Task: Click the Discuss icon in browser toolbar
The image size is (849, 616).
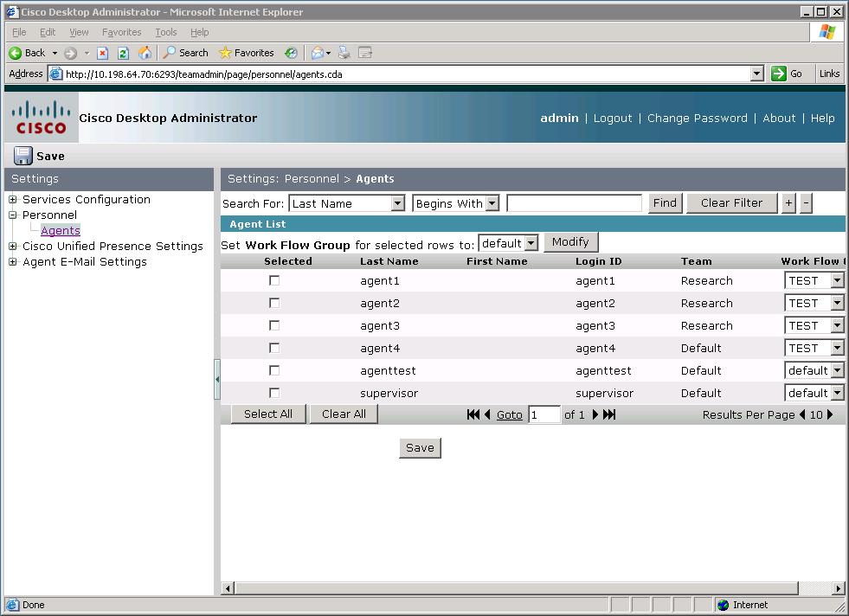Action: coord(365,53)
